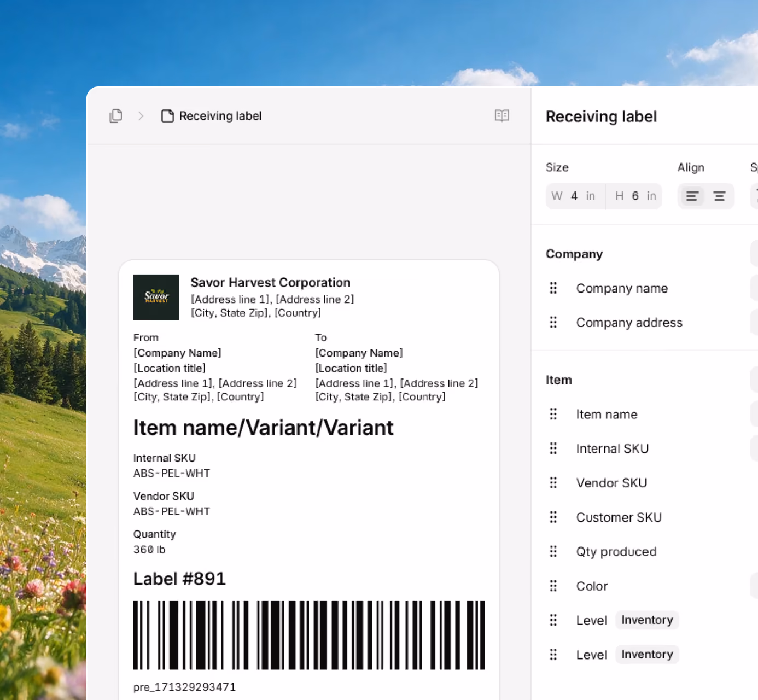Image resolution: width=758 pixels, height=700 pixels.
Task: Select the Vendor SKU field row
Action: coord(652,483)
